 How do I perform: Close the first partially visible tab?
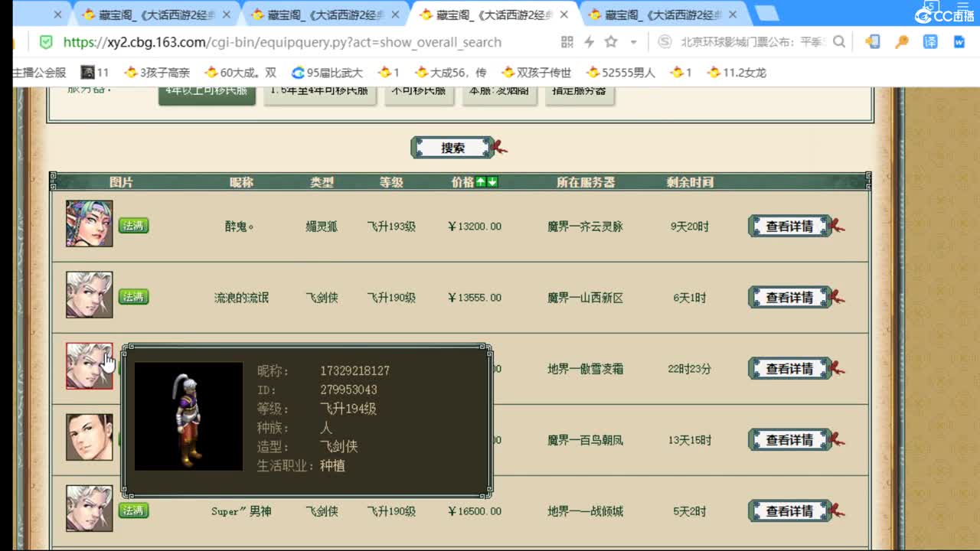point(57,15)
